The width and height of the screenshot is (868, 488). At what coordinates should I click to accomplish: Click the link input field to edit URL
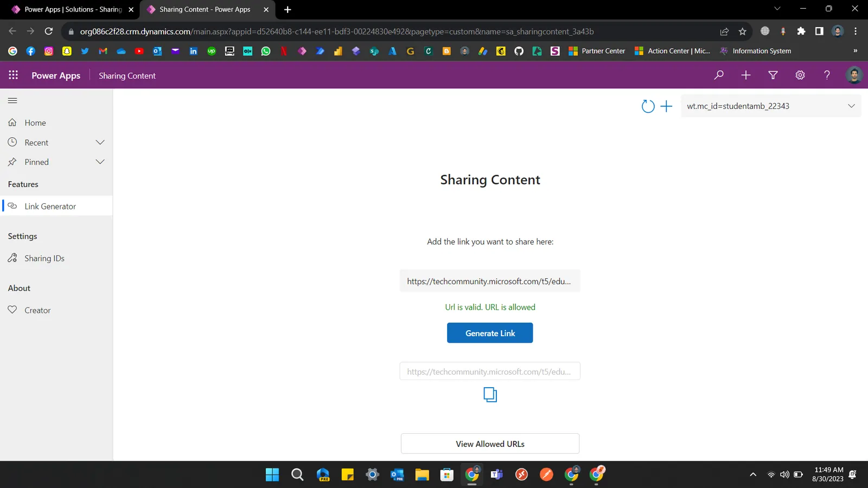[490, 281]
